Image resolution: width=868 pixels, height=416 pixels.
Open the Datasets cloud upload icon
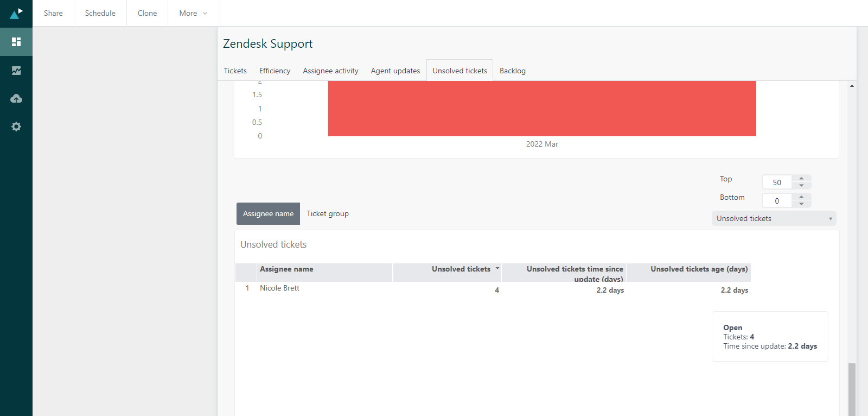(x=16, y=98)
